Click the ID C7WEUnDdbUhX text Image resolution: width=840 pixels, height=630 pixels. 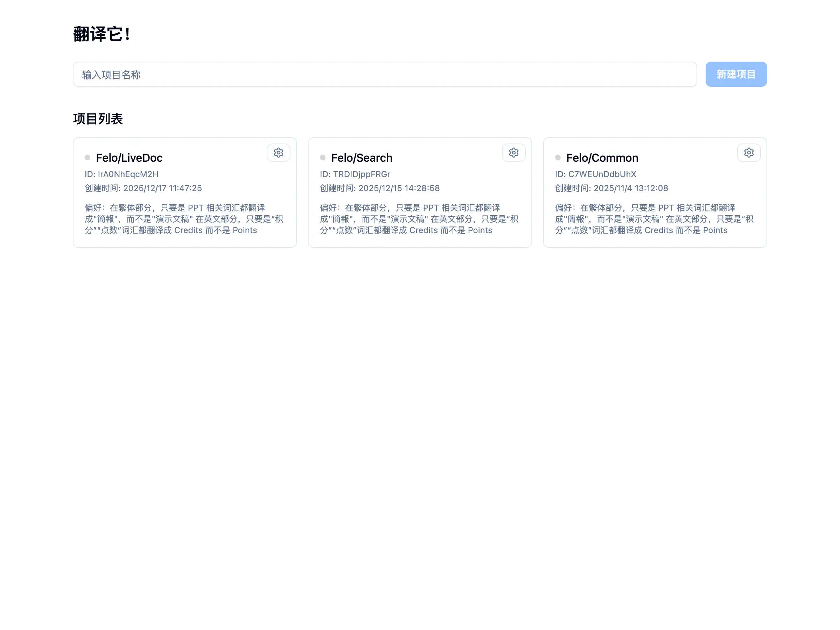coord(595,174)
